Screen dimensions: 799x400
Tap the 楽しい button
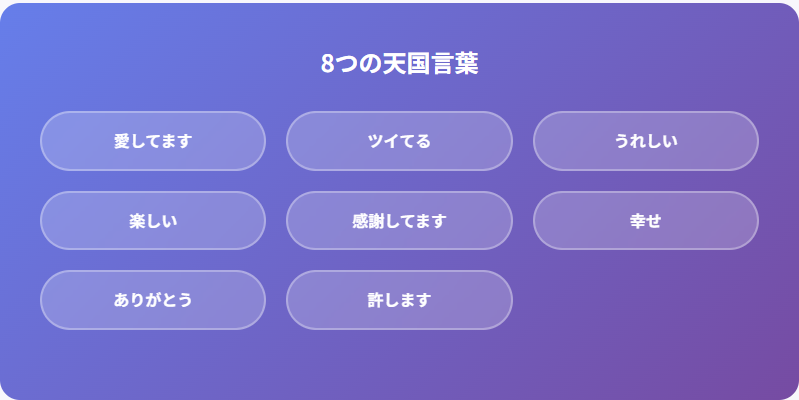[153, 221]
